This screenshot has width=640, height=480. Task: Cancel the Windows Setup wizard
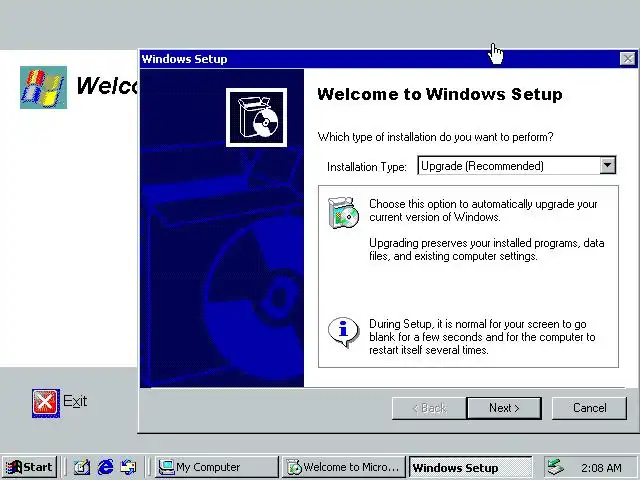[x=589, y=408]
